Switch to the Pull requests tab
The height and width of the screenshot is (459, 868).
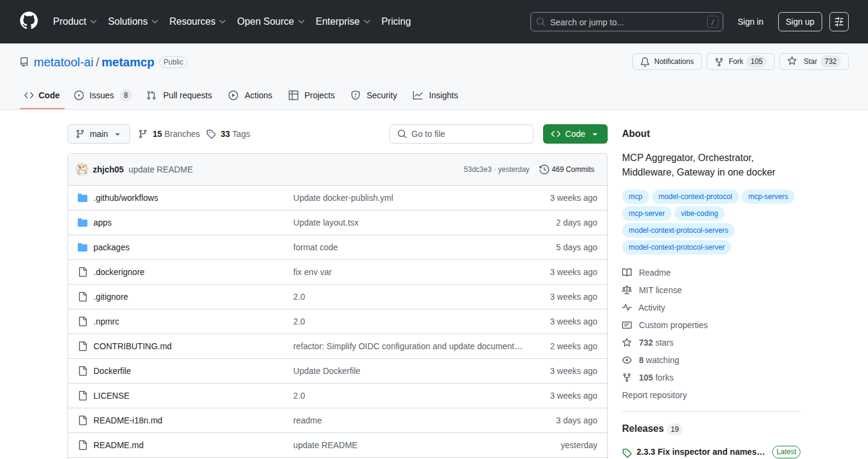180,95
